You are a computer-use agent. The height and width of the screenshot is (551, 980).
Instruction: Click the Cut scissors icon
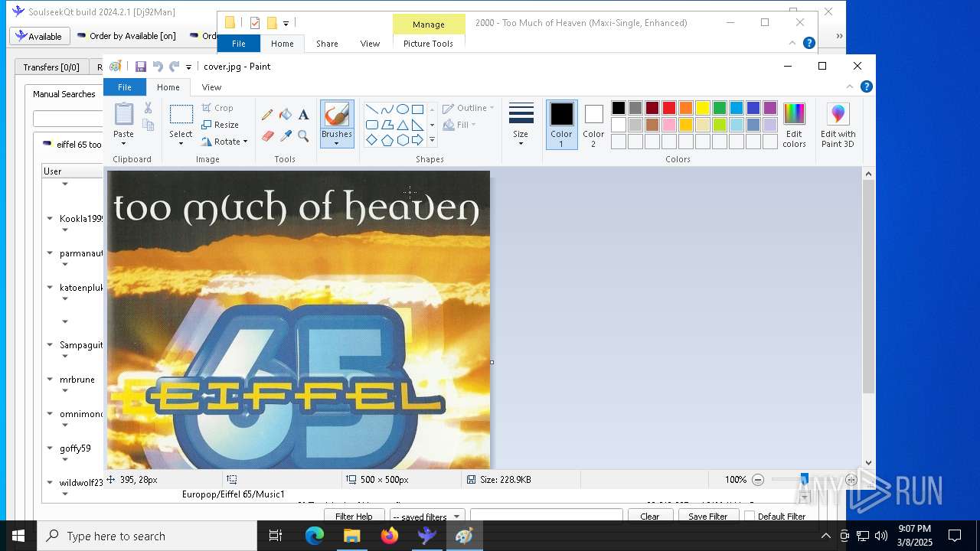tap(148, 108)
